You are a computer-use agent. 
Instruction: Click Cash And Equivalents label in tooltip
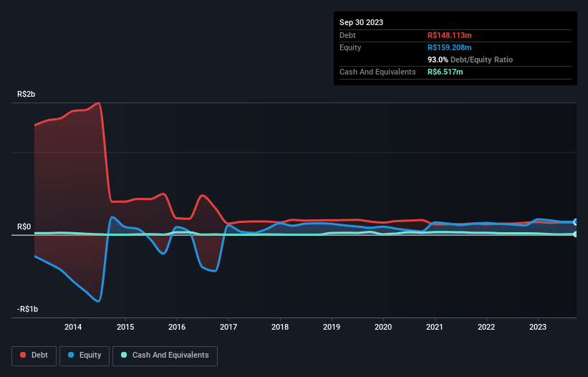(x=377, y=72)
